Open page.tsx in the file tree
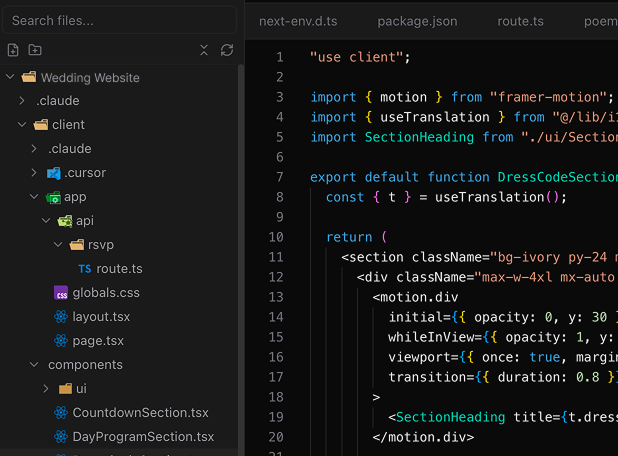618x456 pixels. (x=98, y=341)
